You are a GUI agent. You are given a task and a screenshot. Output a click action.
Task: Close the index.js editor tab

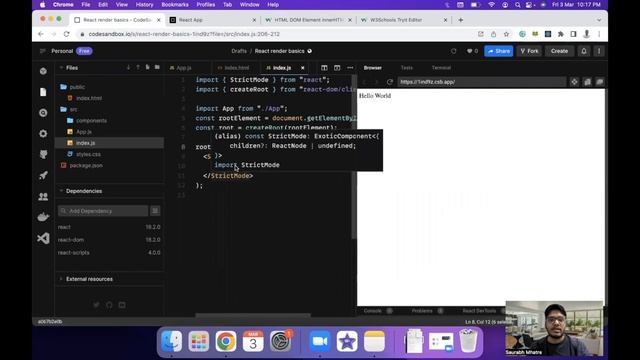pos(302,68)
